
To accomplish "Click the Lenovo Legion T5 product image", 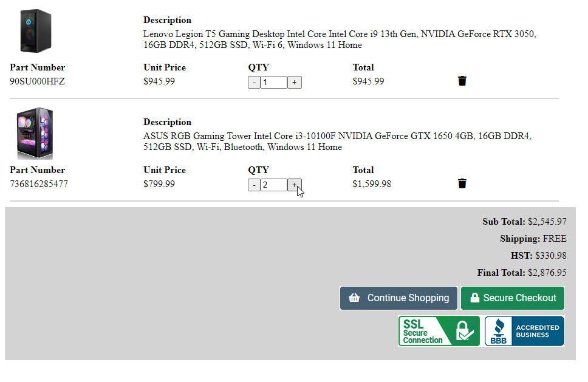I will 35,30.
